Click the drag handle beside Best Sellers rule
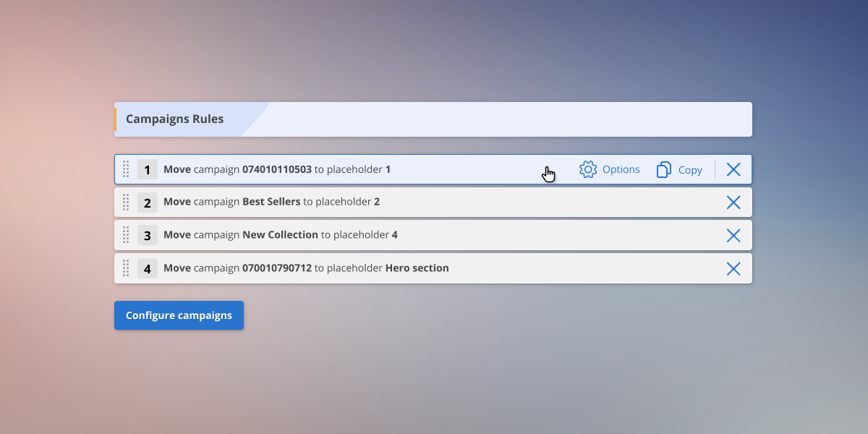Viewport: 868px width, 434px height. (126, 202)
